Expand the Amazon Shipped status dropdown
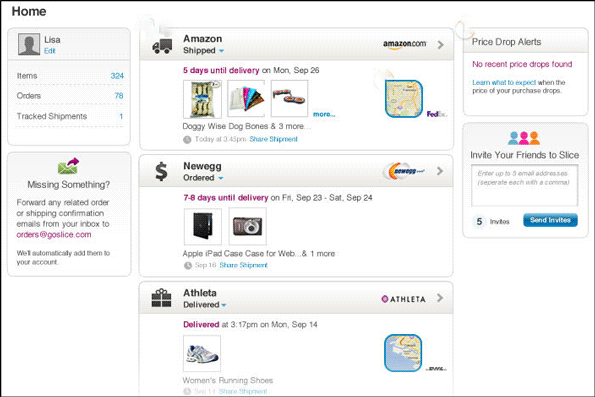 (221, 51)
